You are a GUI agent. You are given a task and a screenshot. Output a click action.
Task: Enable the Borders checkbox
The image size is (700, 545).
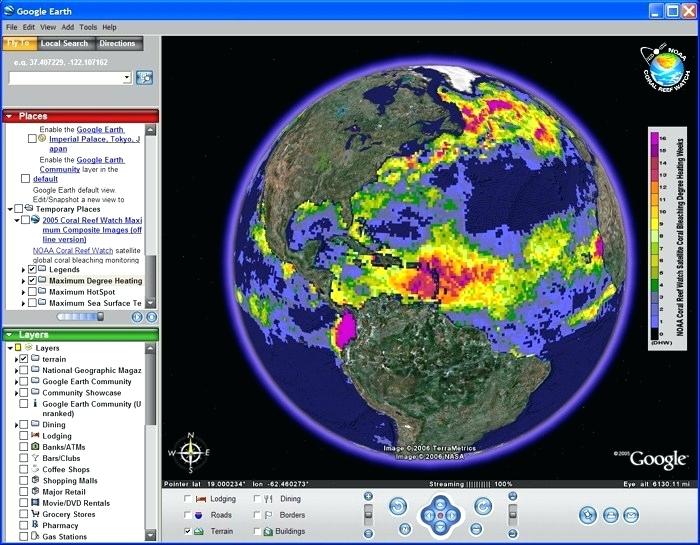[x=257, y=515]
